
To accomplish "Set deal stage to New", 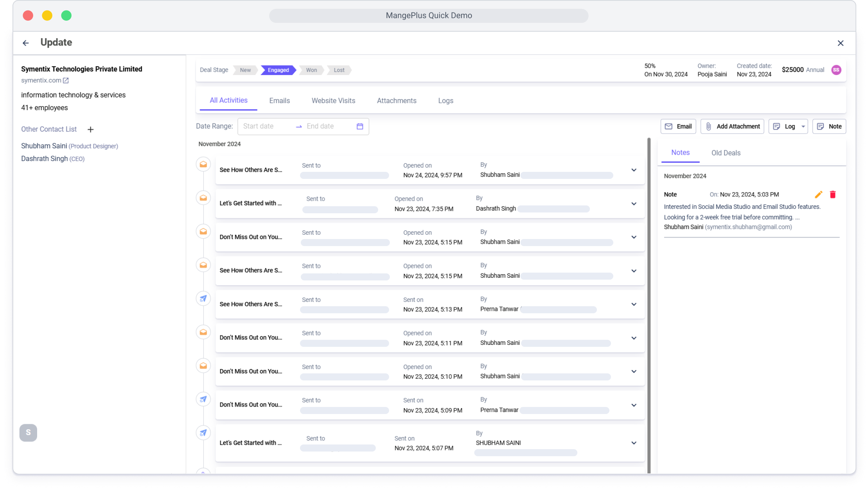I will (245, 70).
